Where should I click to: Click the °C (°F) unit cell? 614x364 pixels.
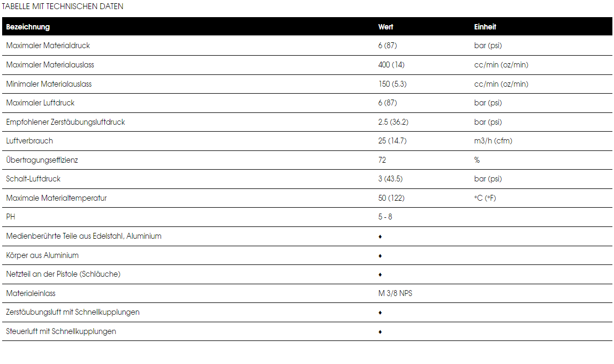485,198
